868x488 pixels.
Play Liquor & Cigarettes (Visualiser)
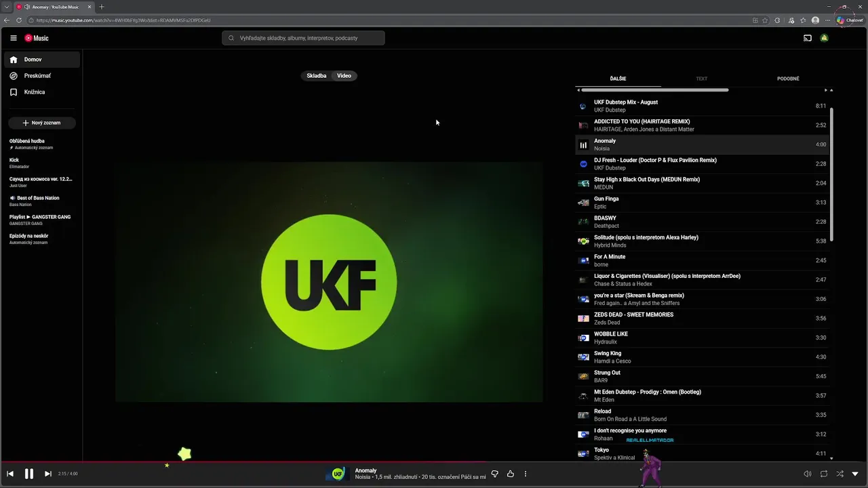702,280
